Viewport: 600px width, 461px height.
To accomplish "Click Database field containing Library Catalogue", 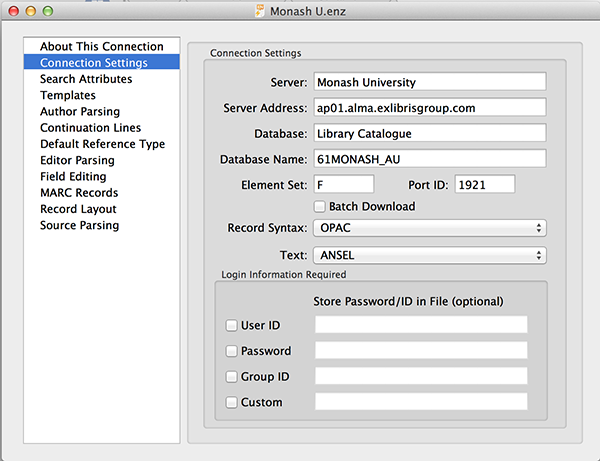I will pyautogui.click(x=430, y=133).
